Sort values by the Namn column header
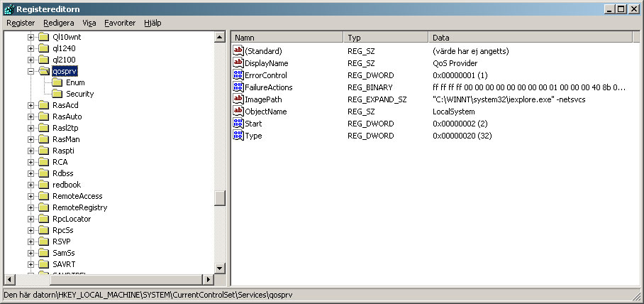This screenshot has height=304, width=644. (x=287, y=38)
